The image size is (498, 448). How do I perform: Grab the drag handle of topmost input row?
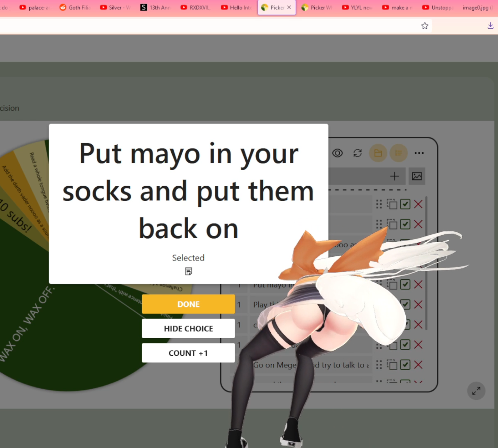click(379, 204)
